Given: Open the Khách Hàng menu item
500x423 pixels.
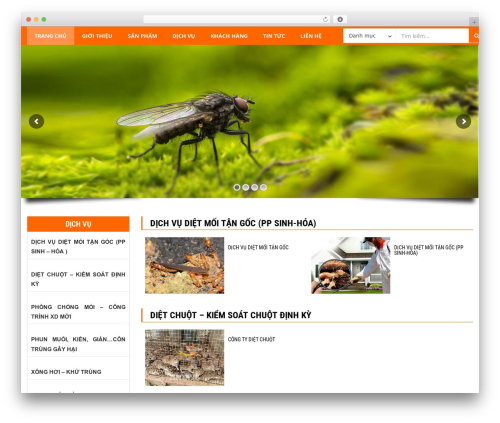Looking at the screenshot, I should pyautogui.click(x=229, y=36).
